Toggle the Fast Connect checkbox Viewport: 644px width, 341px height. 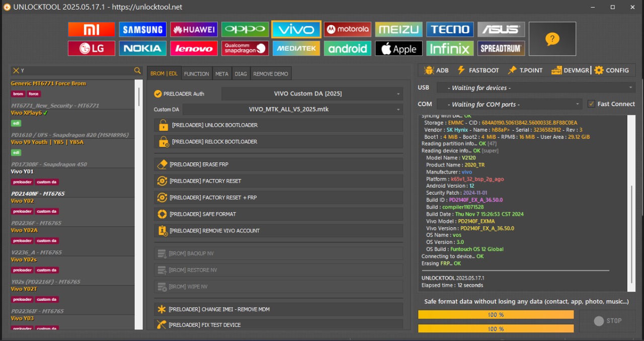592,104
